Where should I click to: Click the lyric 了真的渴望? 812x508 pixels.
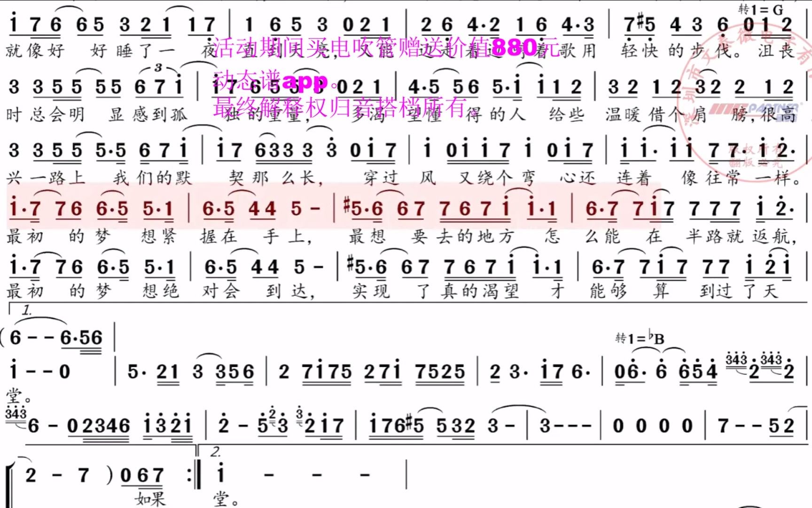(468, 291)
